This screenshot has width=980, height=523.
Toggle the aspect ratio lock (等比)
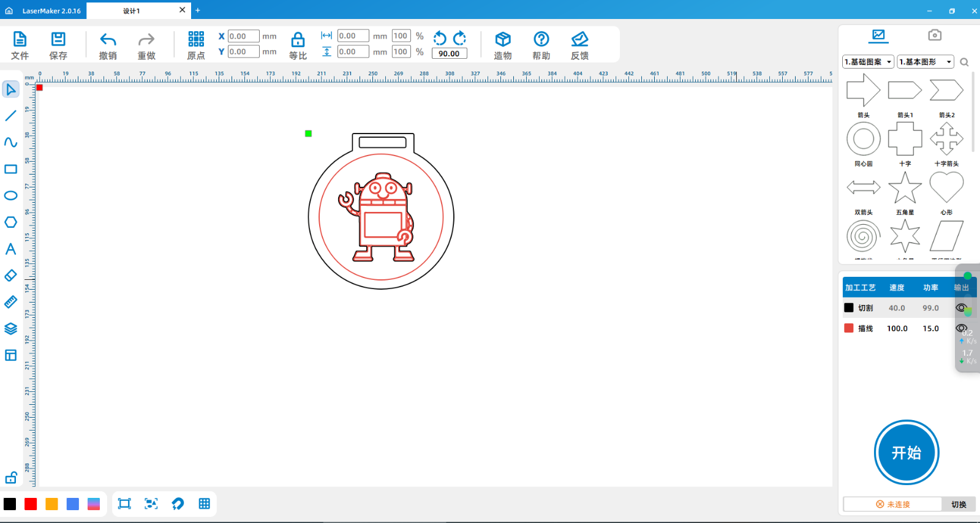298,40
